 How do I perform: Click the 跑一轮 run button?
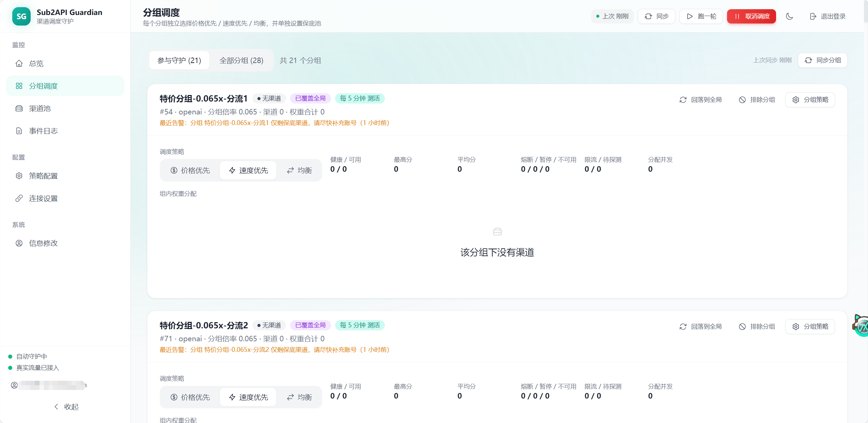701,16
